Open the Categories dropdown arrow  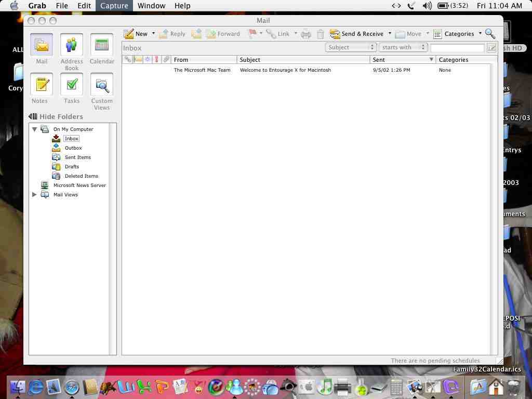pos(480,34)
